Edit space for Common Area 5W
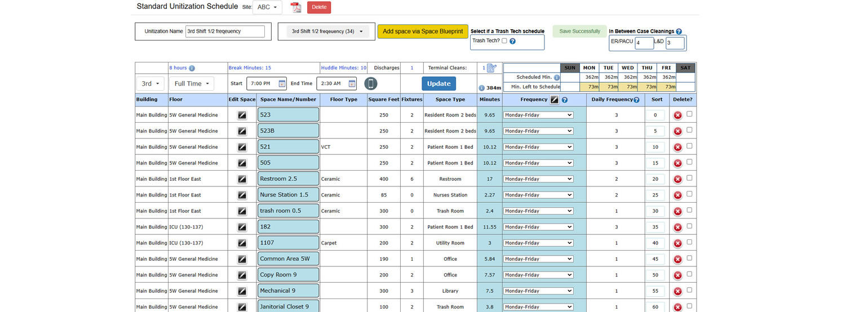This screenshot has height=312, width=868. (242, 259)
